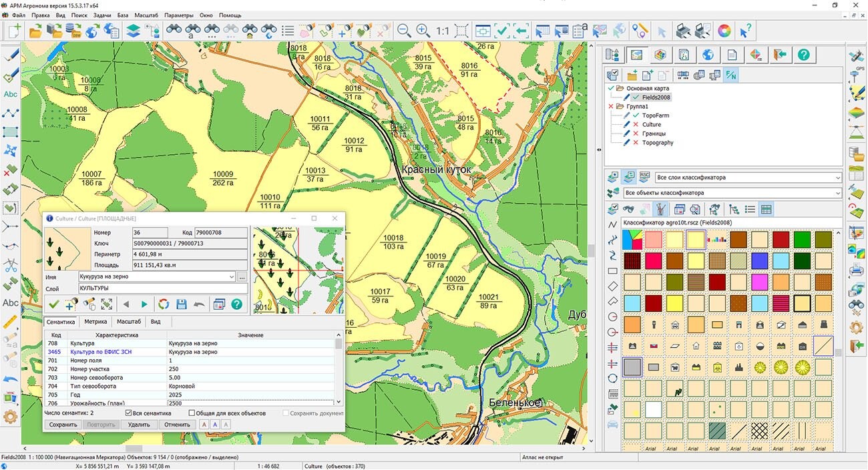Viewport: 868px width, 470px height.
Task: Click the 'Удалить' button
Action: pyautogui.click(x=139, y=425)
